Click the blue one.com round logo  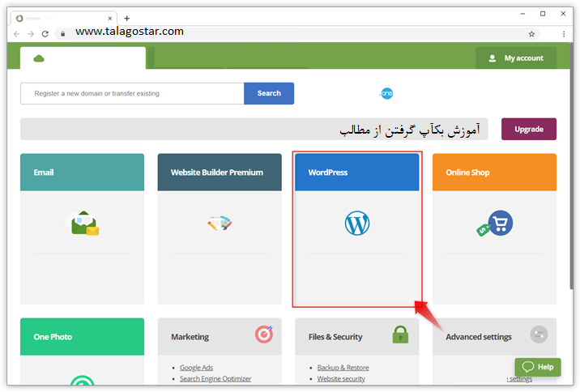click(x=386, y=93)
